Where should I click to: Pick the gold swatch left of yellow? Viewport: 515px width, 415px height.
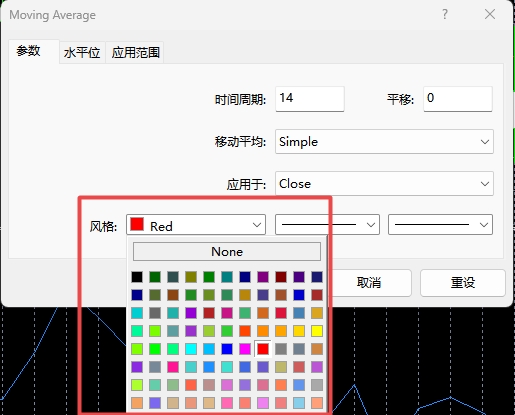299,331
